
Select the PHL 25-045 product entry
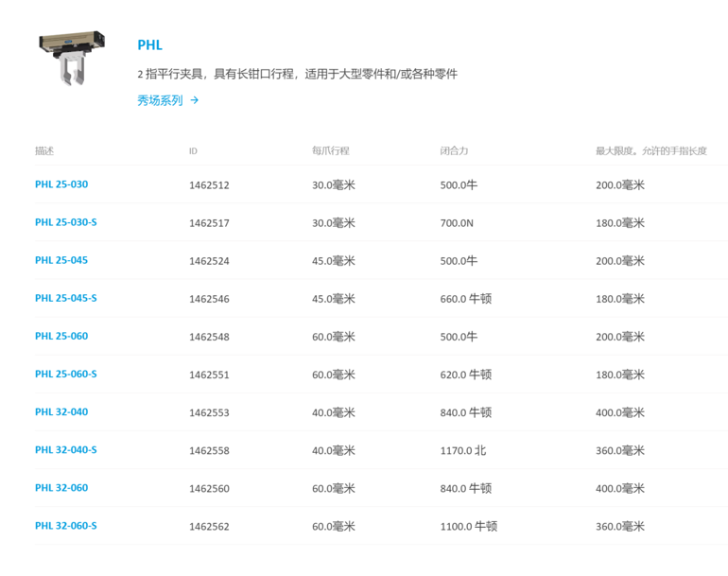click(x=61, y=260)
